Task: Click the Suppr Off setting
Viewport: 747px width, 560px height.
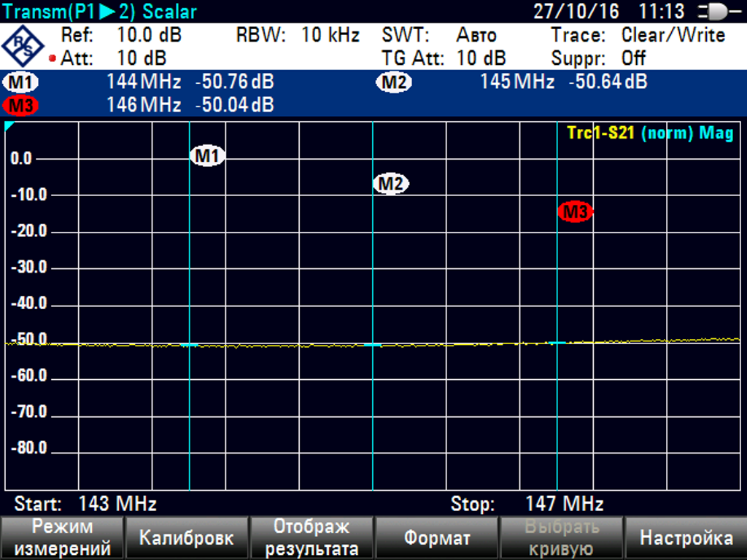Action: pos(634,58)
